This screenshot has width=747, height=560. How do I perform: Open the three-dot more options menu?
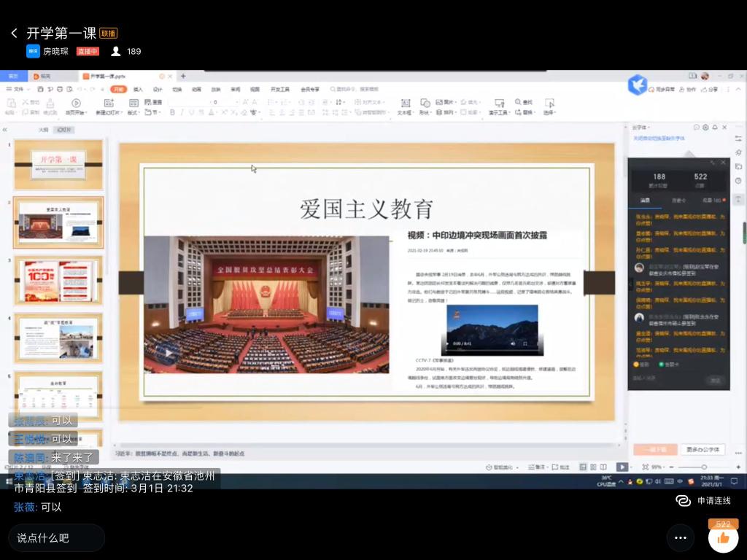pyautogui.click(x=680, y=538)
